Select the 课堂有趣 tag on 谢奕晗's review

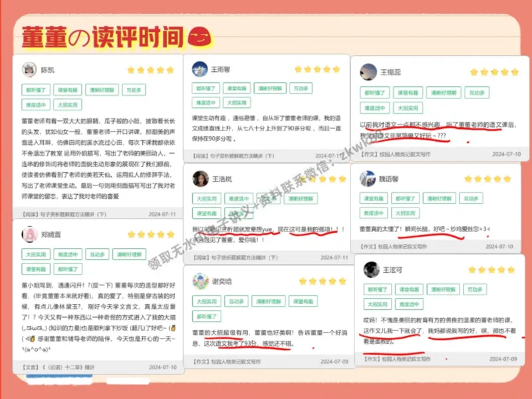click(303, 301)
